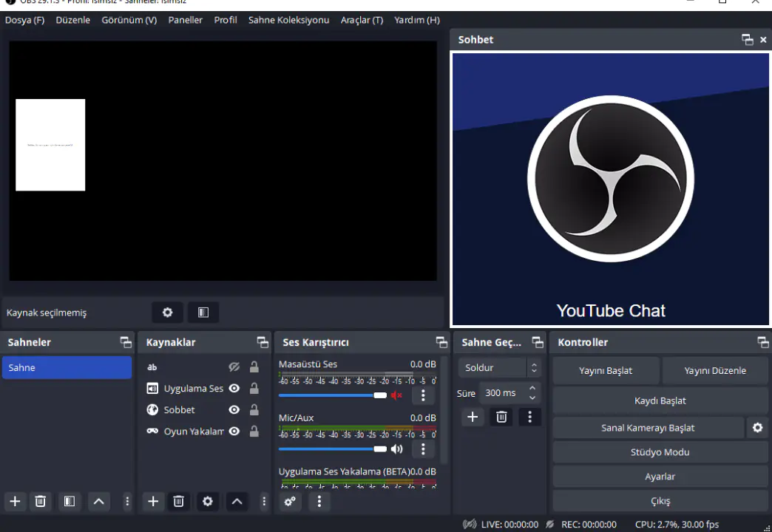Move source up arrow in Kaynaklar panel
Viewport: 772px width, 532px height.
(x=237, y=501)
